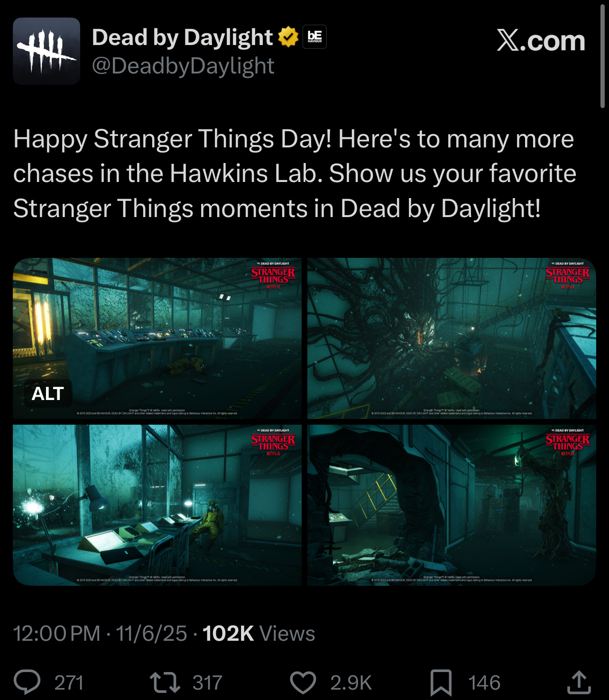Share the post via the upload arrow icon

coord(579,682)
